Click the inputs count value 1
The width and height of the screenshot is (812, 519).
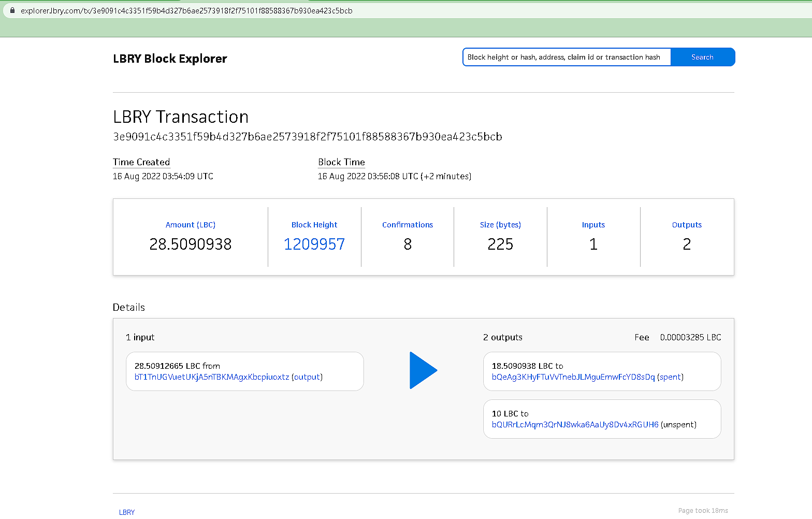pos(593,244)
